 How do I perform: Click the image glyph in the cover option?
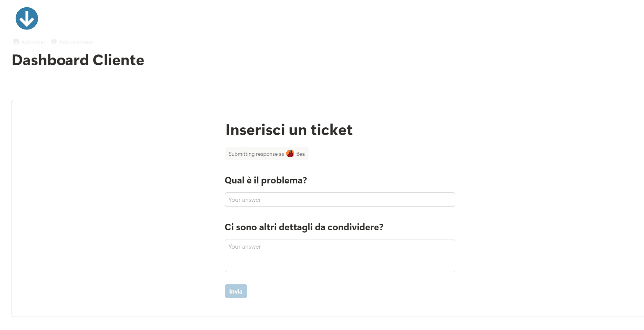tap(16, 41)
